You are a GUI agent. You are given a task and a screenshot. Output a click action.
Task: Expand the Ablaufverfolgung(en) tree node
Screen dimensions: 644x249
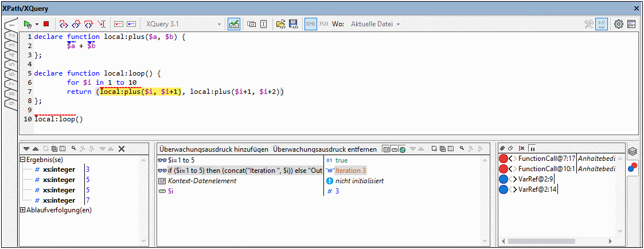point(22,210)
